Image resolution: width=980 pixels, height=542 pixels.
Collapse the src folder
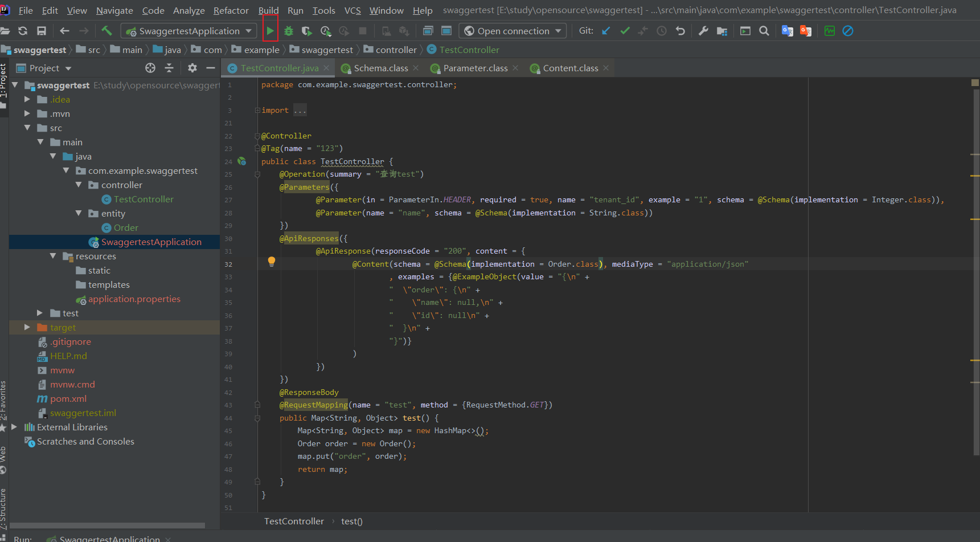click(x=27, y=128)
